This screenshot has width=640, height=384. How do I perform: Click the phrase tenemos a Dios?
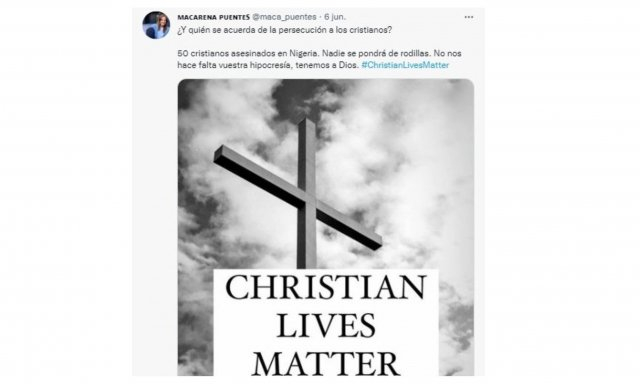tap(327, 65)
